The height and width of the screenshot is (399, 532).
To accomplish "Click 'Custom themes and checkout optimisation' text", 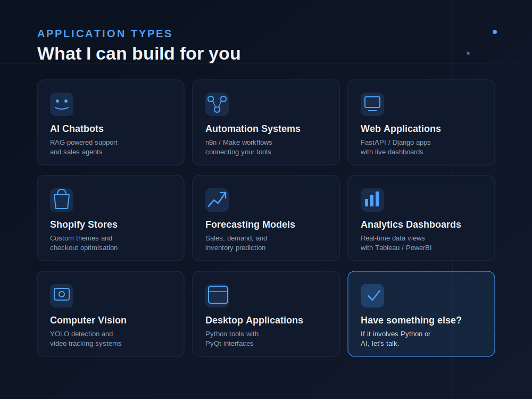I will [x=84, y=243].
